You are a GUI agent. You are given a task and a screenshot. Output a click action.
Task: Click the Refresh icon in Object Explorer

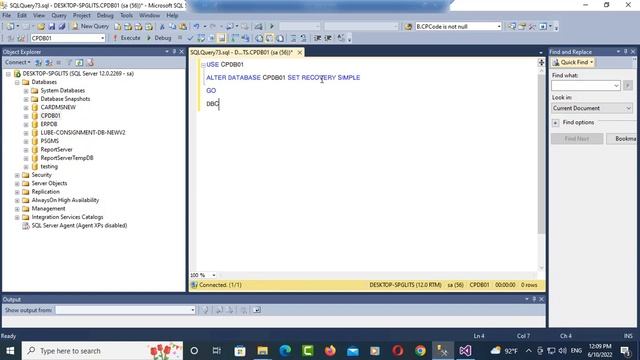pos(79,62)
